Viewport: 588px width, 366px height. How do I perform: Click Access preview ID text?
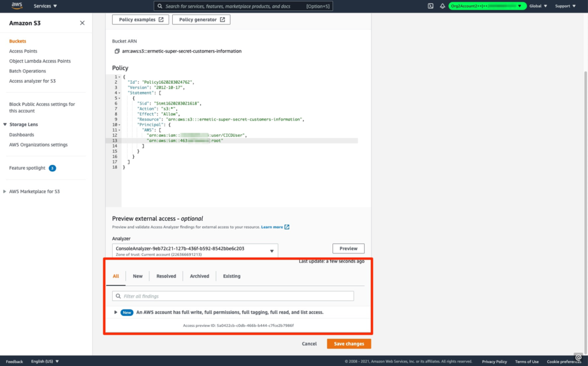coord(238,325)
